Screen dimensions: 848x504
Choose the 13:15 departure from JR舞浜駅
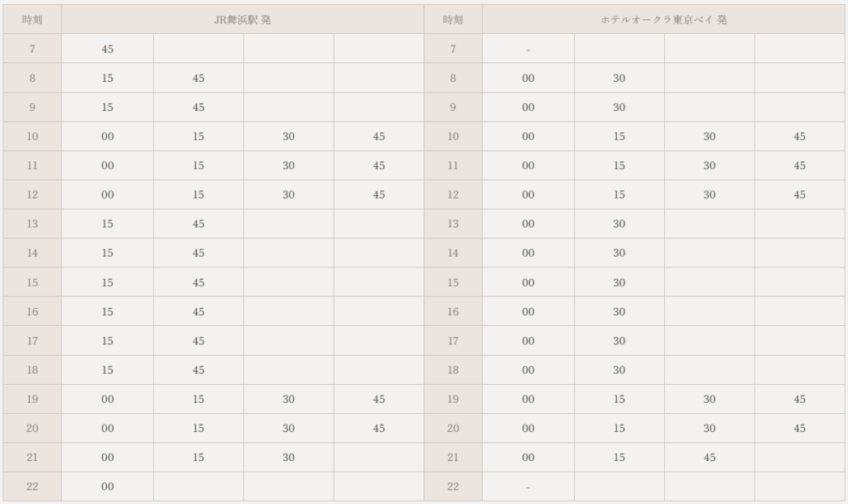click(x=108, y=224)
